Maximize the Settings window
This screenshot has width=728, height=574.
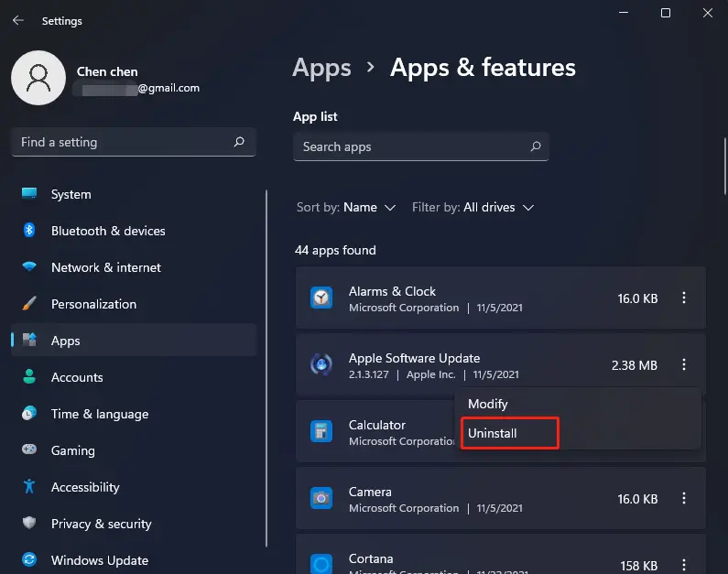click(666, 13)
